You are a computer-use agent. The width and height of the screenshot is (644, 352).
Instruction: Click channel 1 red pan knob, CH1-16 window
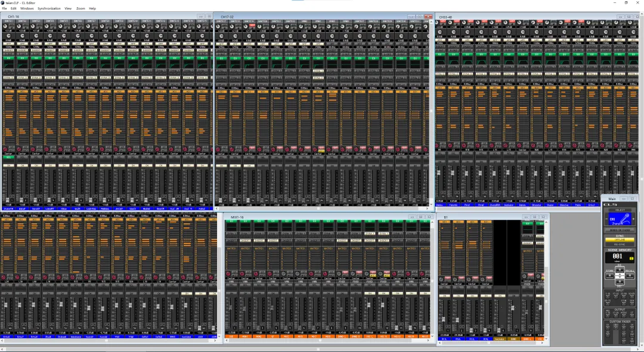click(x=5, y=149)
